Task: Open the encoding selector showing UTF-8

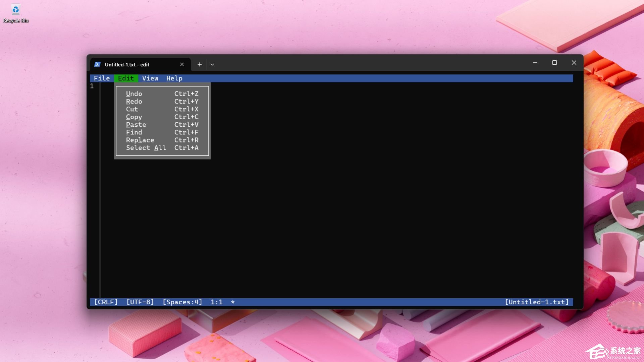Action: (140, 302)
